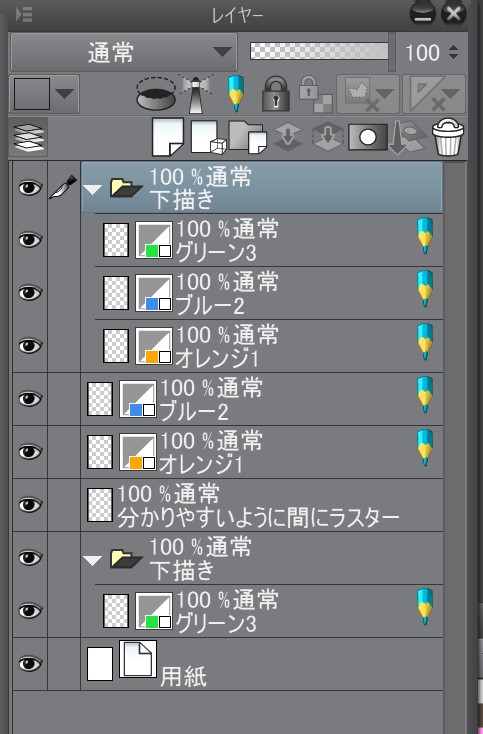
Task: Click the Create Layer Mask icon
Action: [x=368, y=137]
